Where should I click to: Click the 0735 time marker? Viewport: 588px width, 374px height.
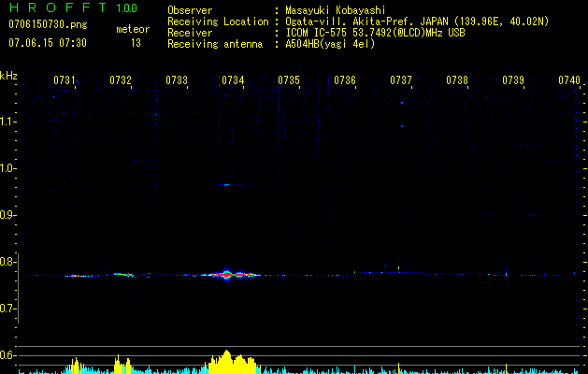(x=289, y=79)
